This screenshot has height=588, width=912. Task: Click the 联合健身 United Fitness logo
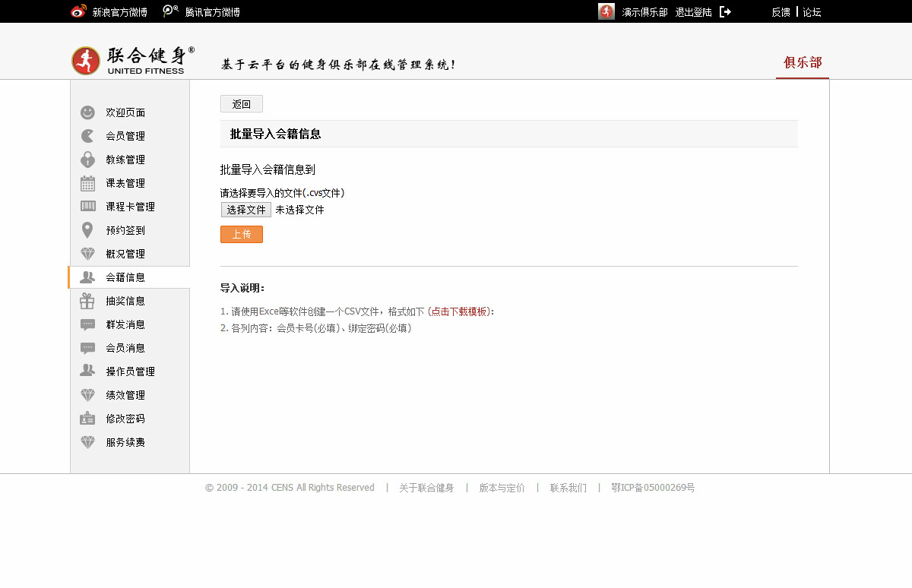(x=133, y=61)
